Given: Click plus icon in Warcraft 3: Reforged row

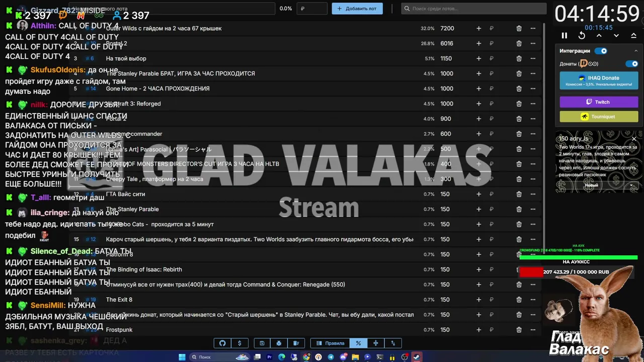Looking at the screenshot, I should 478,104.
